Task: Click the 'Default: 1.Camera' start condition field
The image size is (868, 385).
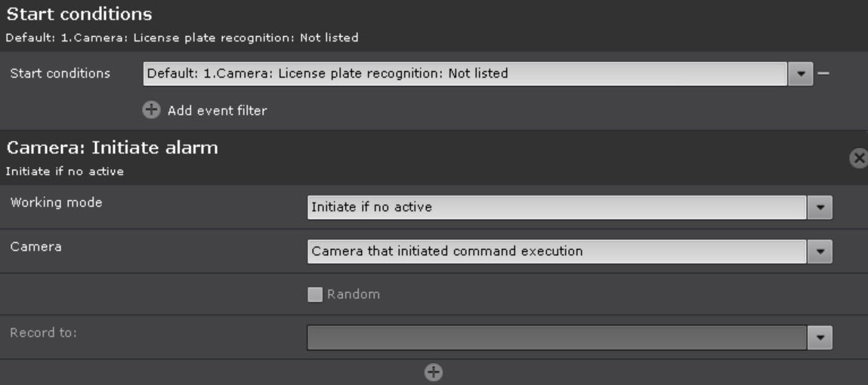Action: (x=465, y=73)
